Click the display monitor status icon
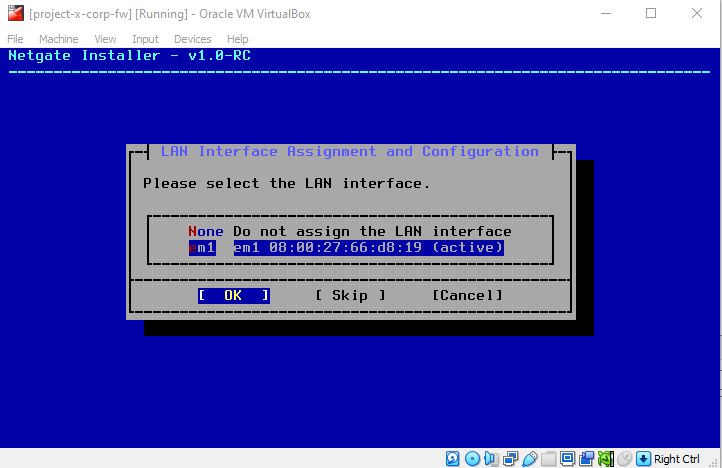The width and height of the screenshot is (722, 468). (x=567, y=459)
